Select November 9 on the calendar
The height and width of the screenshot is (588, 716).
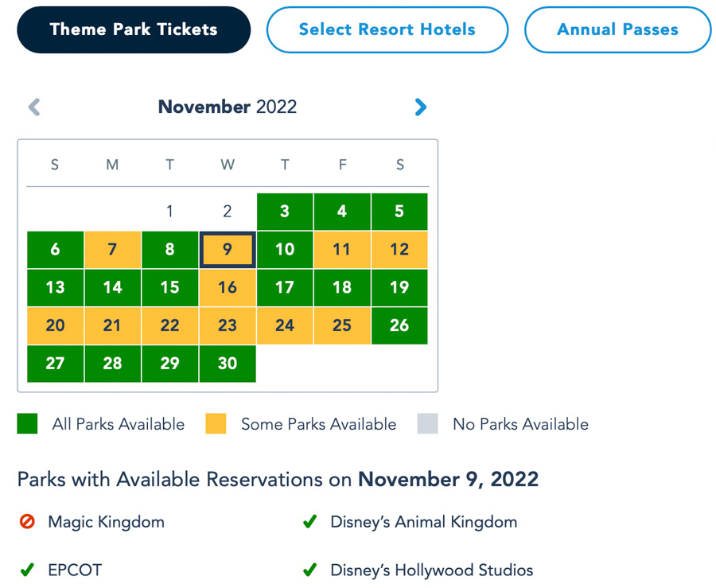228,250
